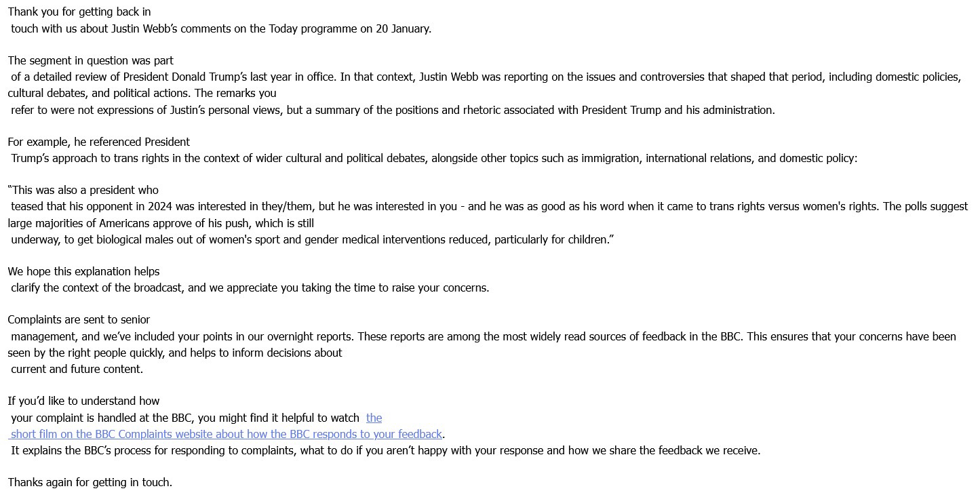
Task: Click the 'Thank you for getting back in' line
Action: [79, 12]
